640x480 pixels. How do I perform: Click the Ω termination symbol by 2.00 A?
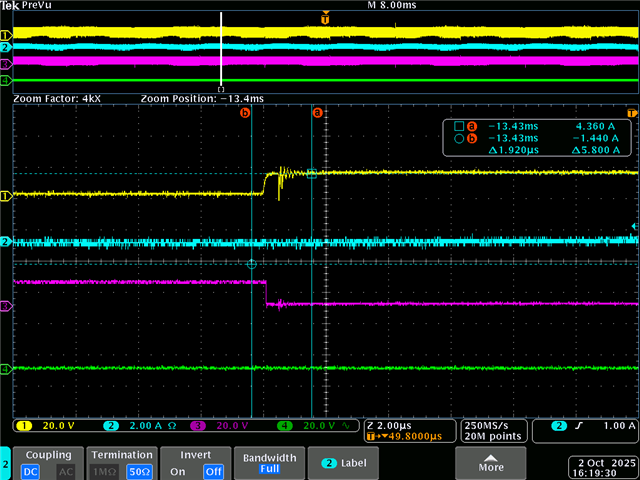click(x=172, y=426)
